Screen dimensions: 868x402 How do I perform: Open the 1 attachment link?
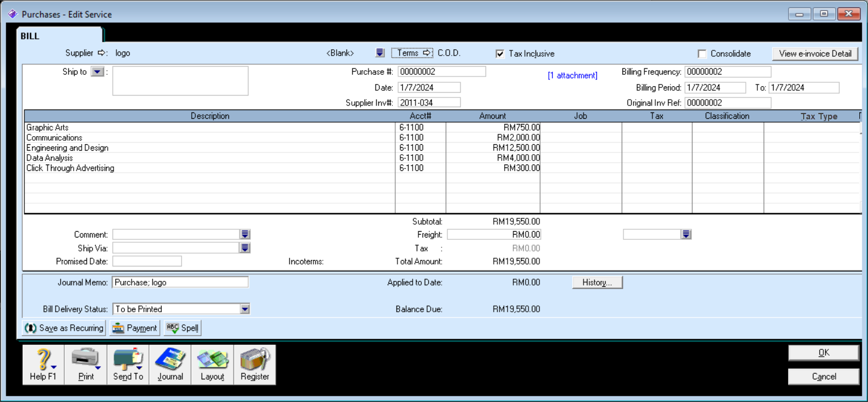tap(572, 75)
